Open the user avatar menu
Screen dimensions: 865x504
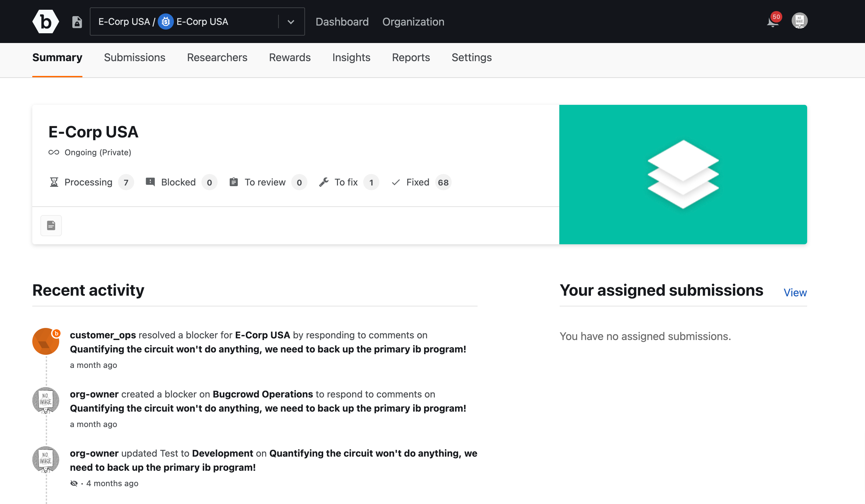click(799, 21)
